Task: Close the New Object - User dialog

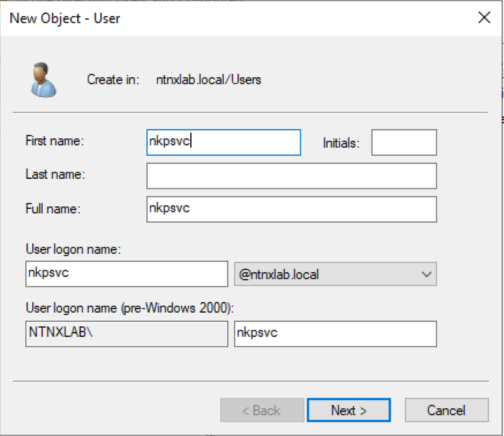Action: click(x=484, y=18)
